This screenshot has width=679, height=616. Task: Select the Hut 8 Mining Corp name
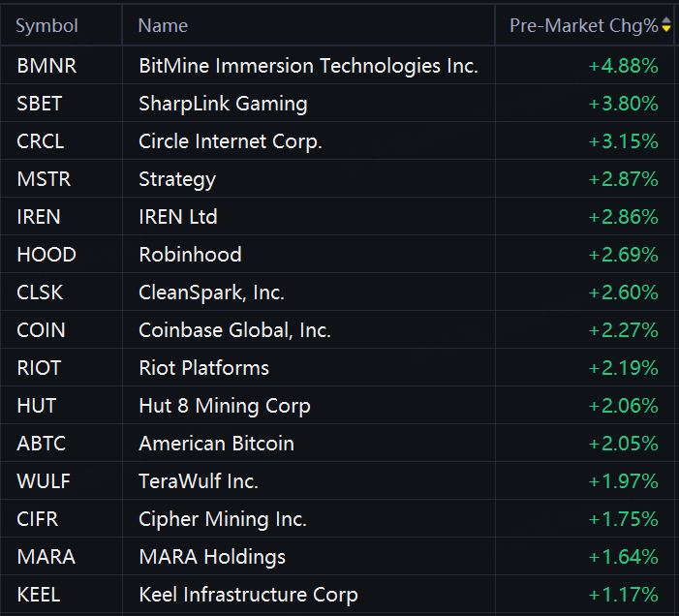point(225,406)
